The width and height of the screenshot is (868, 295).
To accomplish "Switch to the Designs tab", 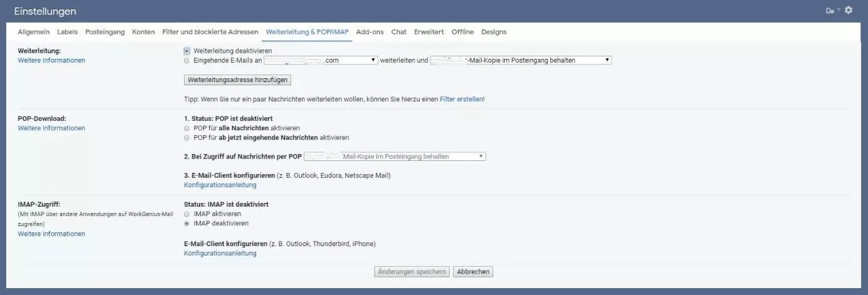I will [493, 32].
